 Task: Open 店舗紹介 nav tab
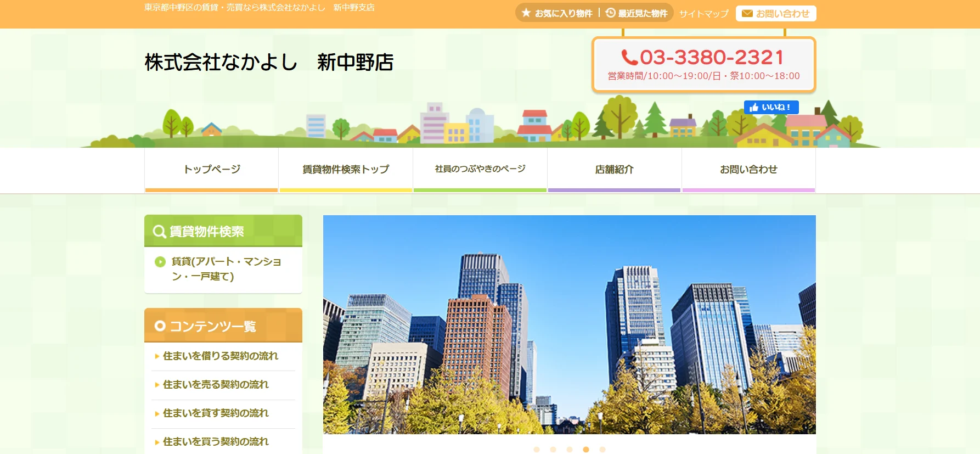(x=614, y=170)
